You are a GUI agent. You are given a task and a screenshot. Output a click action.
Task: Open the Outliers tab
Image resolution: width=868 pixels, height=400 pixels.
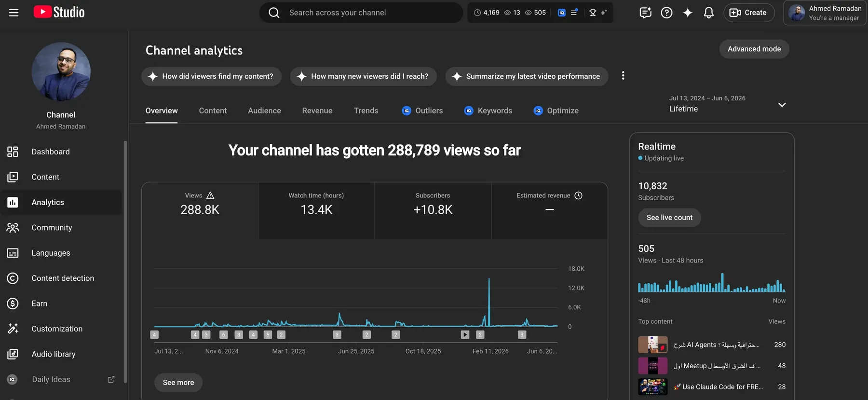422,110
